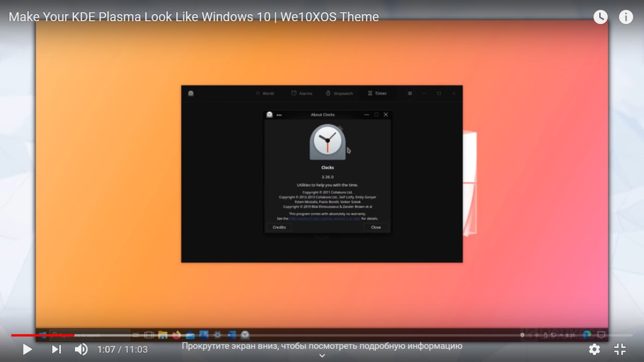Open the three-dots menu in About Clocks titlebar
This screenshot has height=362, width=644.
[279, 115]
